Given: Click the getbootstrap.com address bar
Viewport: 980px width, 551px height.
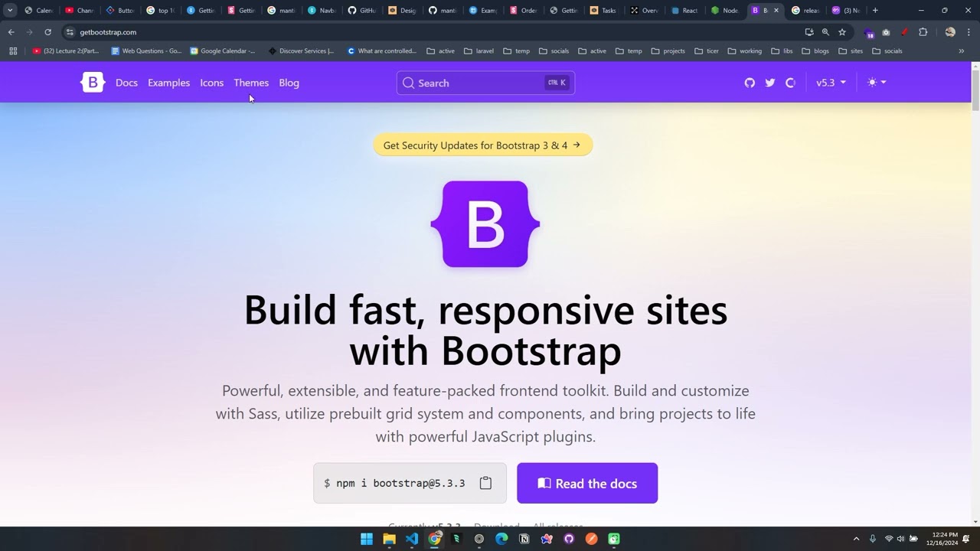Looking at the screenshot, I should pyautogui.click(x=429, y=32).
